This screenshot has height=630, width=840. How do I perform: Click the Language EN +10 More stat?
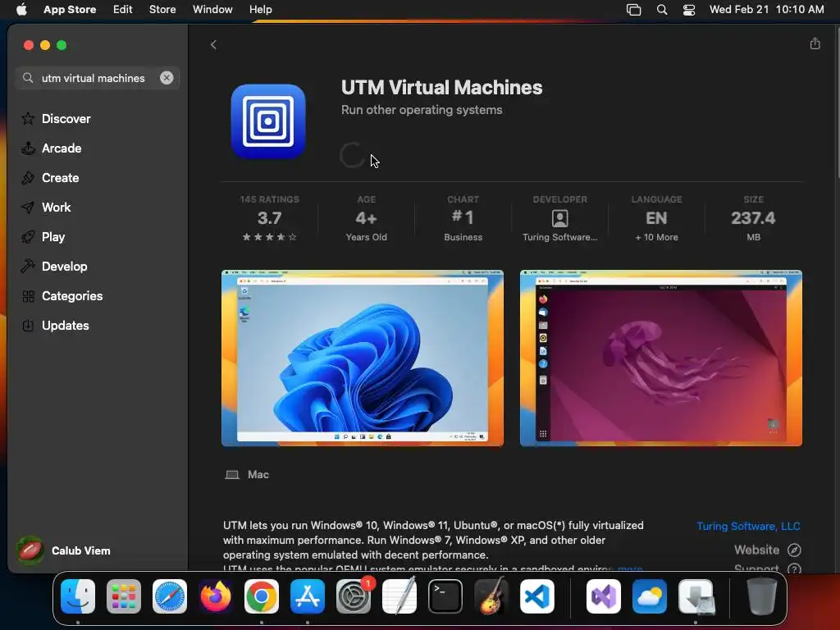pyautogui.click(x=657, y=220)
